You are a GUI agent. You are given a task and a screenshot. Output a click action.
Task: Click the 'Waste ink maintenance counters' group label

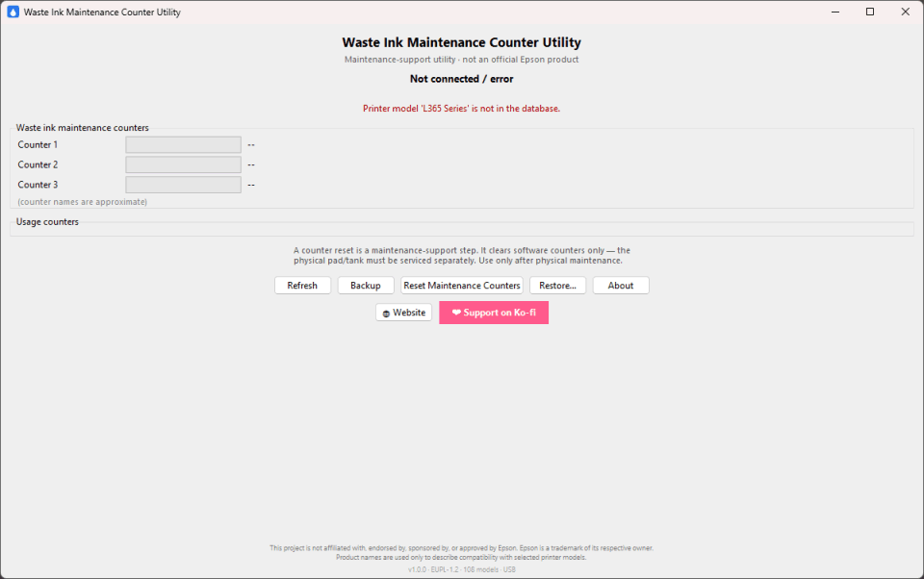pyautogui.click(x=83, y=128)
